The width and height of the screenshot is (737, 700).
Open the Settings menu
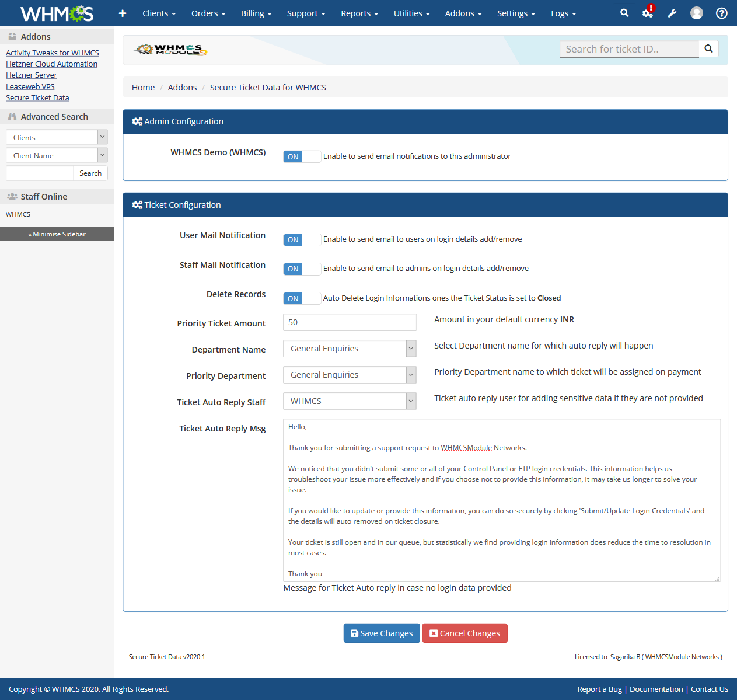tap(516, 13)
